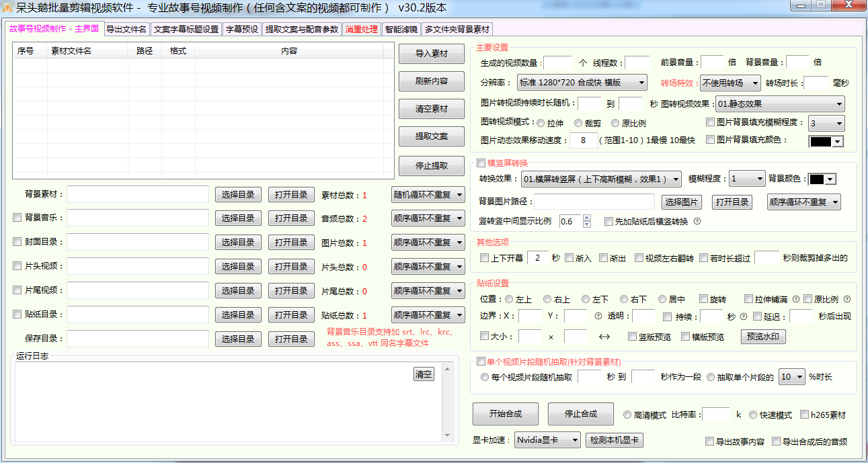
Task: Click the 素材文件名 column header
Action: [x=87, y=51]
